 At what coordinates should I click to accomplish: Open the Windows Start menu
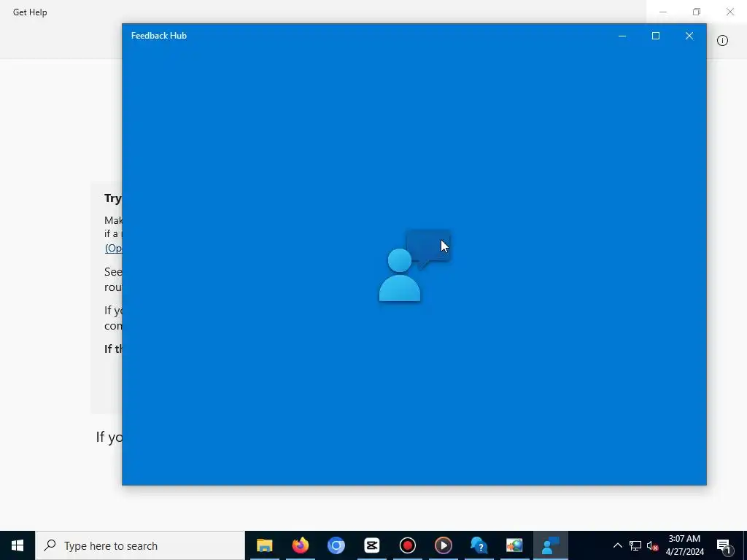click(x=18, y=545)
